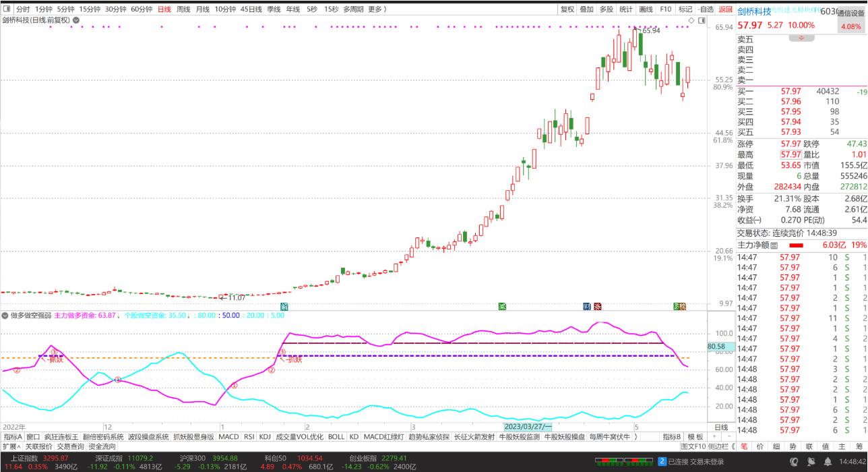Click the round icon after 剑桥科技(日线,前复权)
The width and height of the screenshot is (868, 472).
76,20
